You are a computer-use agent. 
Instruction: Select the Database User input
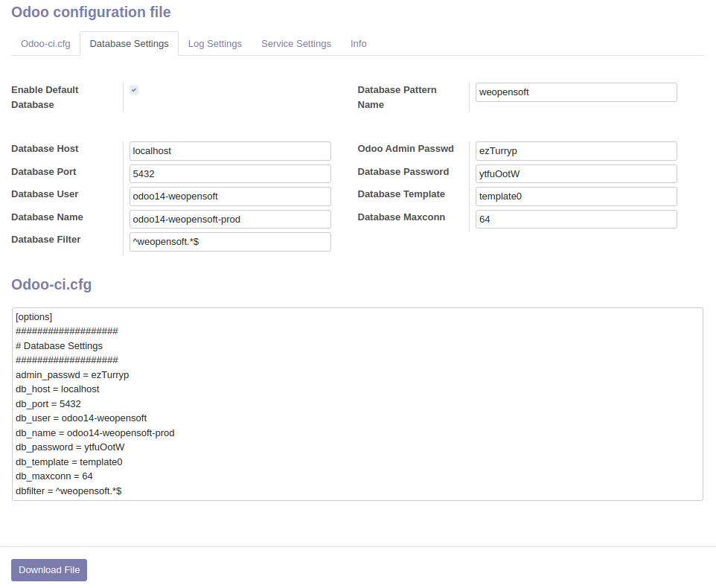[x=230, y=196]
